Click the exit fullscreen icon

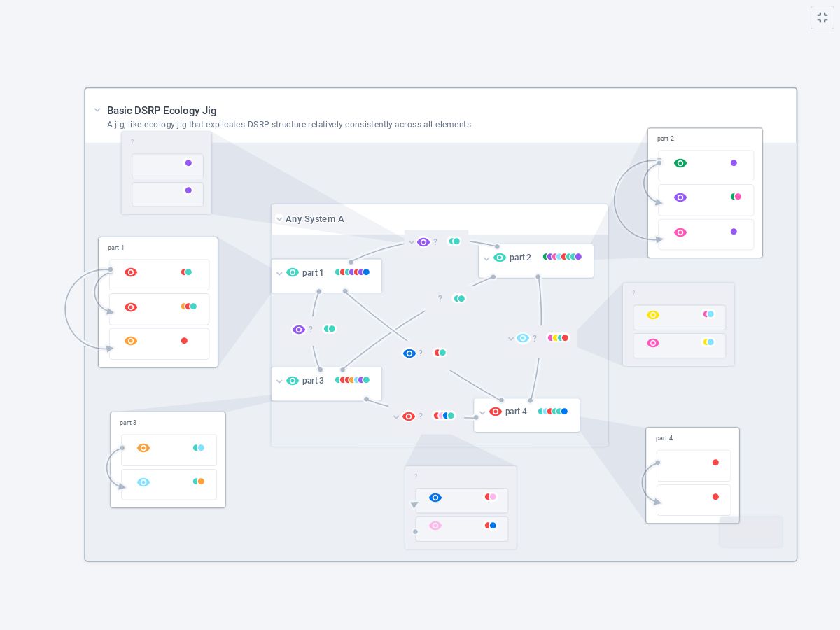point(822,17)
